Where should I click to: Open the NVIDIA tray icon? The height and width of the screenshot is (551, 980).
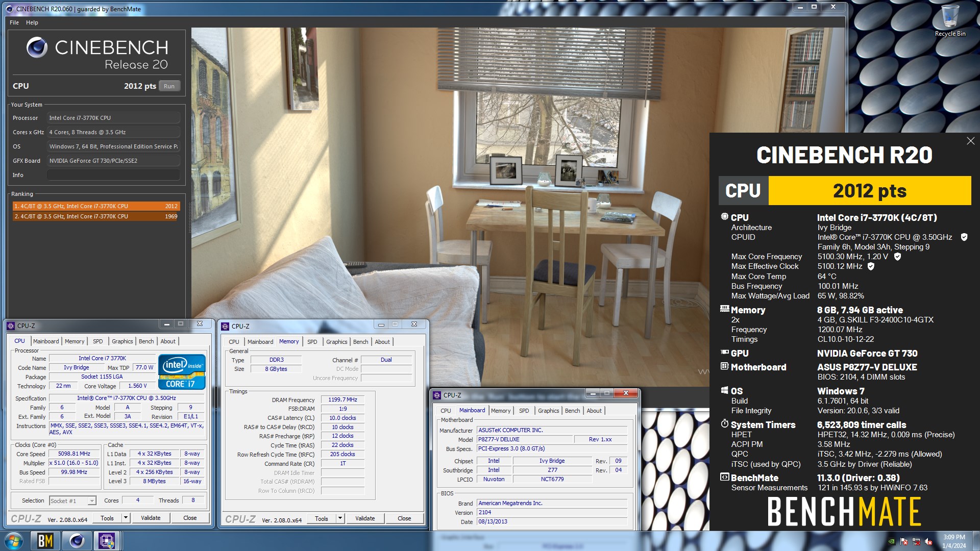point(891,541)
